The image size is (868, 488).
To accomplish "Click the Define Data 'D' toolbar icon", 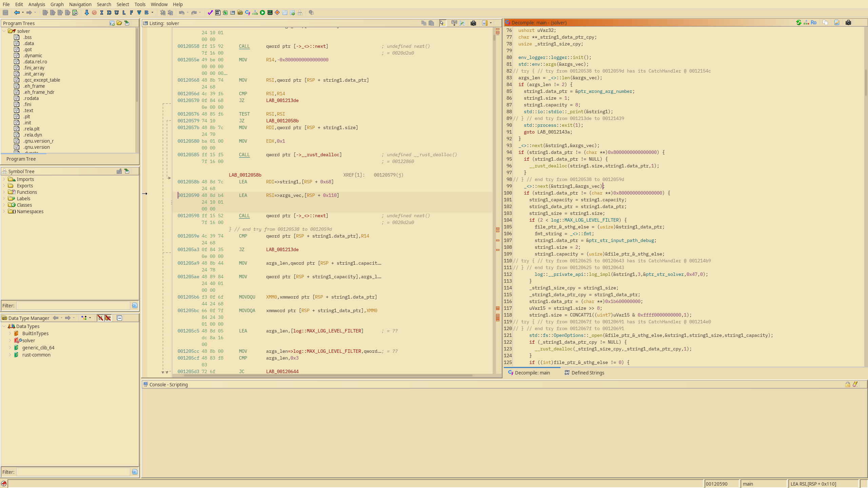I will 109,13.
